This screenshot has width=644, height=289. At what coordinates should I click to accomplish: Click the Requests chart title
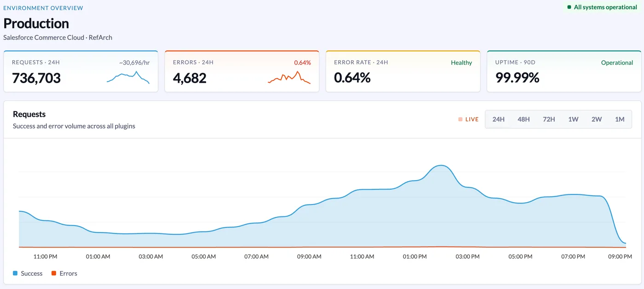pos(29,114)
